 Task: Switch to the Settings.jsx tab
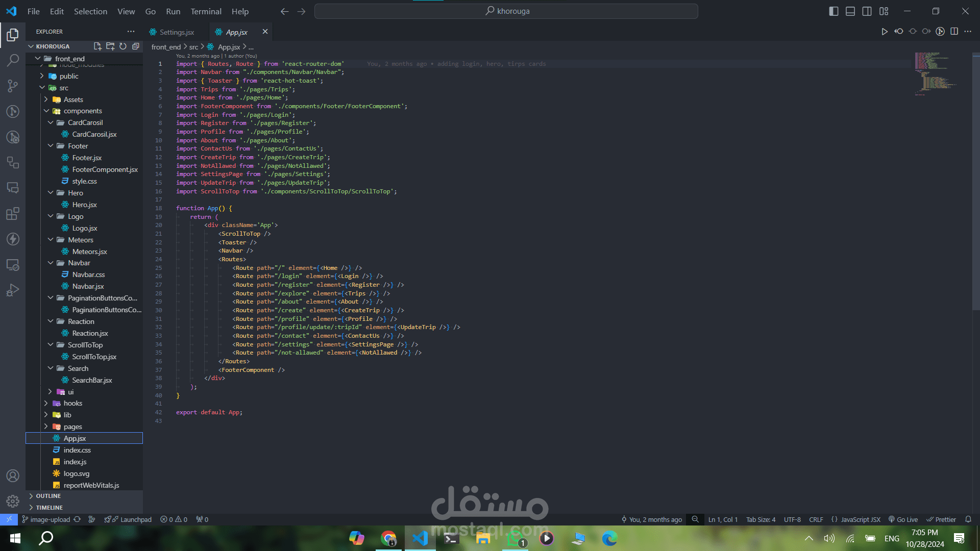[x=177, y=32]
